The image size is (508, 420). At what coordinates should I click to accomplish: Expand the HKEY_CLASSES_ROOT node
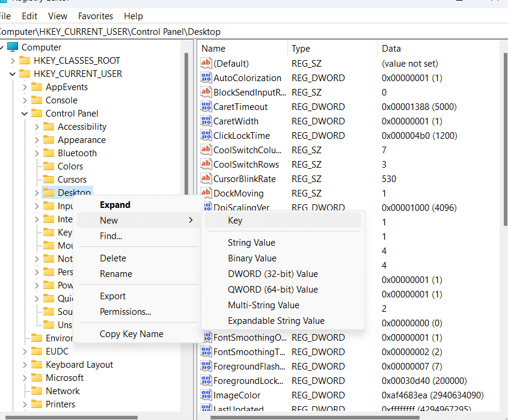coord(12,61)
